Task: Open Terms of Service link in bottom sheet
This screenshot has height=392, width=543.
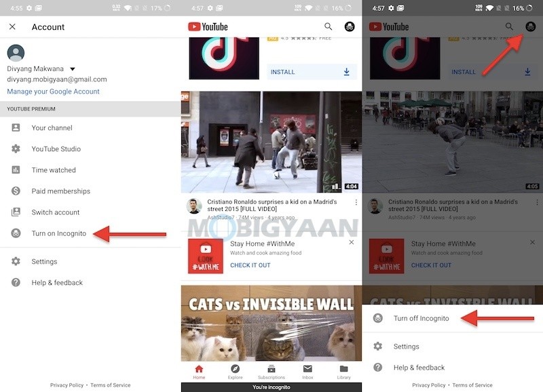Action: (472, 385)
